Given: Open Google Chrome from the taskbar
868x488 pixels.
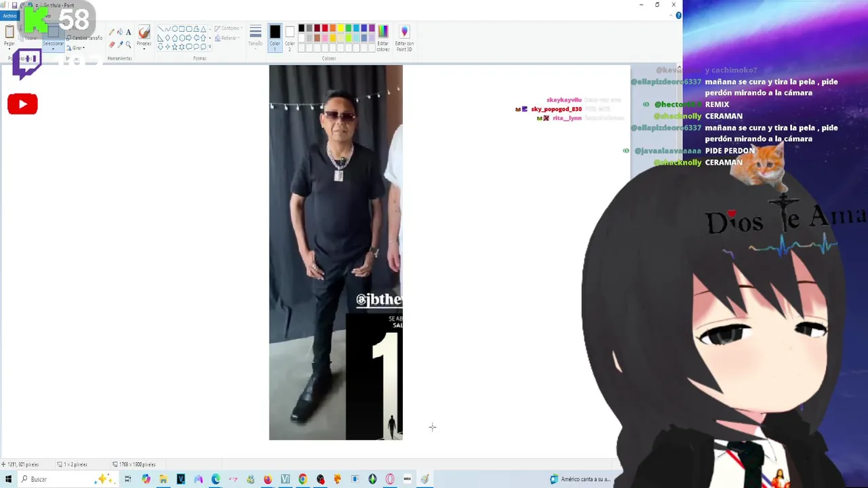Looking at the screenshot, I should [x=302, y=479].
